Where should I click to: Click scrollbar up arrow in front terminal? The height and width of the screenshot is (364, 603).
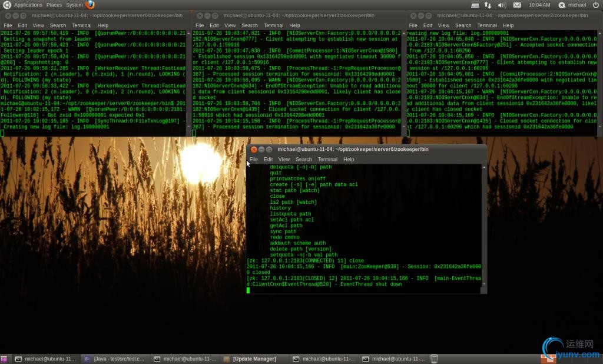[x=484, y=167]
